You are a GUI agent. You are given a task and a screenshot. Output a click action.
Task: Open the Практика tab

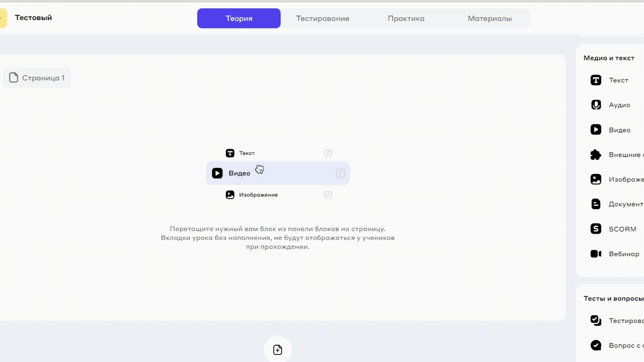(406, 18)
